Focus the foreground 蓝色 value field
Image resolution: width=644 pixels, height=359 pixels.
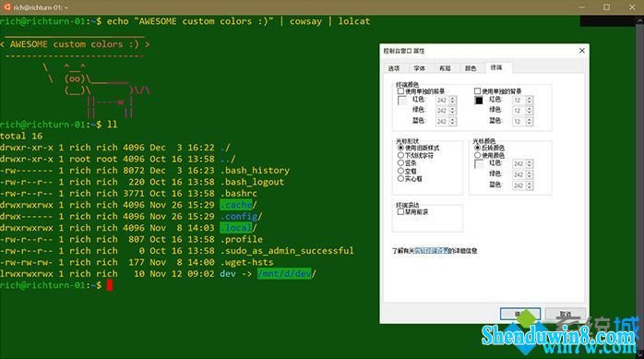(x=442, y=122)
